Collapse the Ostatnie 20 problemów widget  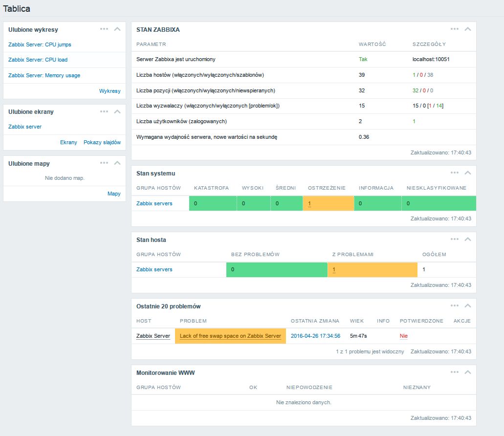pos(468,305)
